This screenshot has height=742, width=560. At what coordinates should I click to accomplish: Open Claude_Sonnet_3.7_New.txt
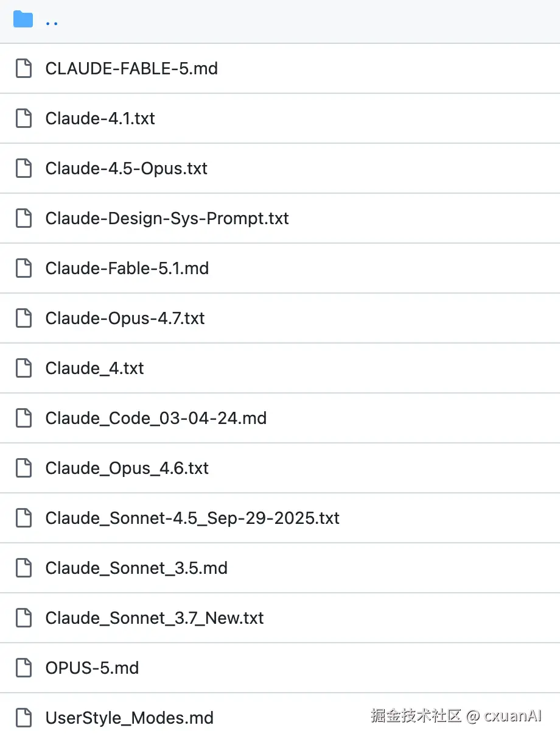click(x=155, y=618)
